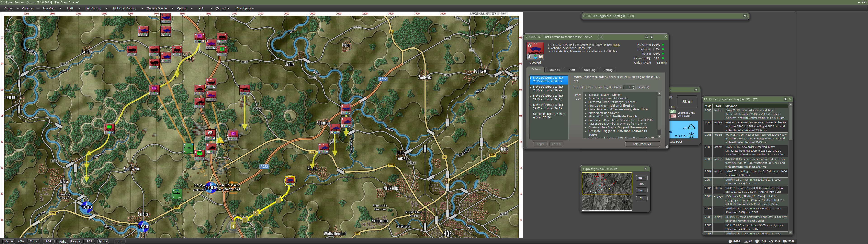Pop out the 2/AK/PR-16 unit panel

tap(651, 37)
